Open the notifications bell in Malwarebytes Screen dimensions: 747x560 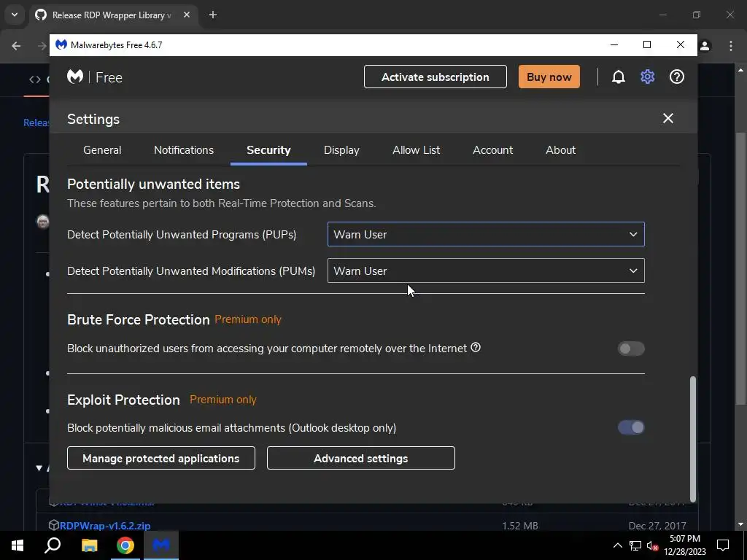click(x=618, y=77)
